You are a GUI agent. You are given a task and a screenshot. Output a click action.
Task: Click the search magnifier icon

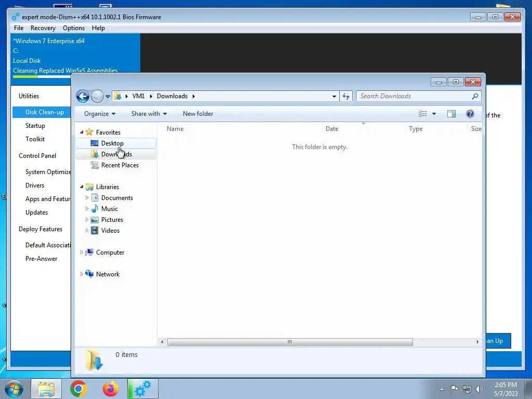(475, 96)
